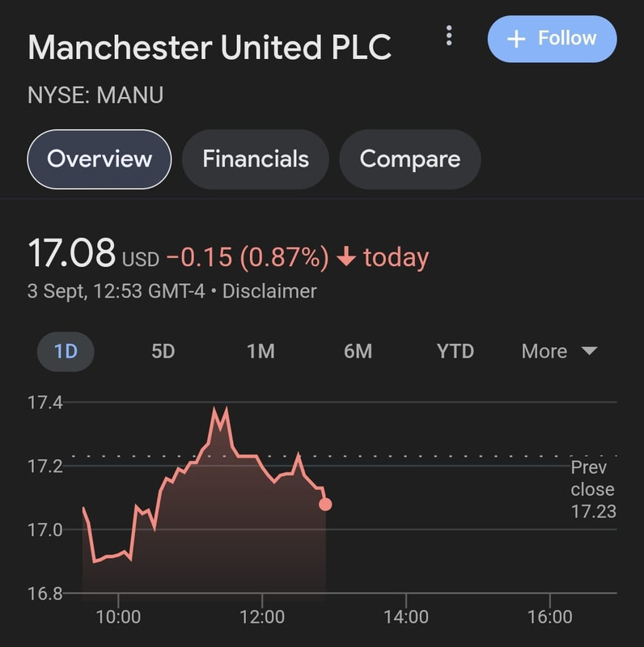Image resolution: width=644 pixels, height=647 pixels.
Task: Open the Disclaimer link
Action: click(269, 291)
